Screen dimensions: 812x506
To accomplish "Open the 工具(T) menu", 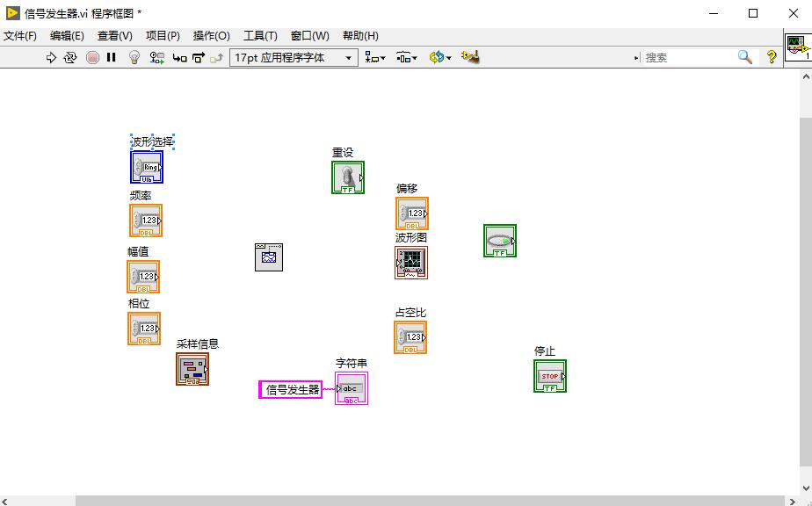I will pyautogui.click(x=260, y=36).
